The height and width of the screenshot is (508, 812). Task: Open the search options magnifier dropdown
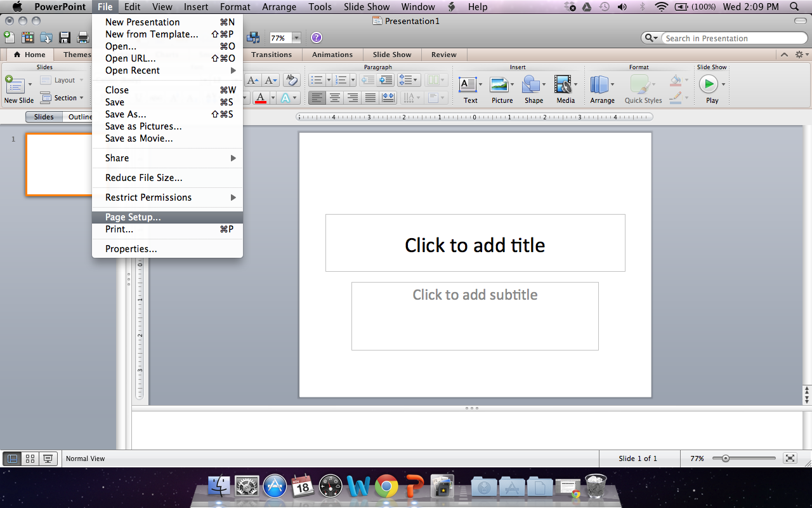[651, 38]
